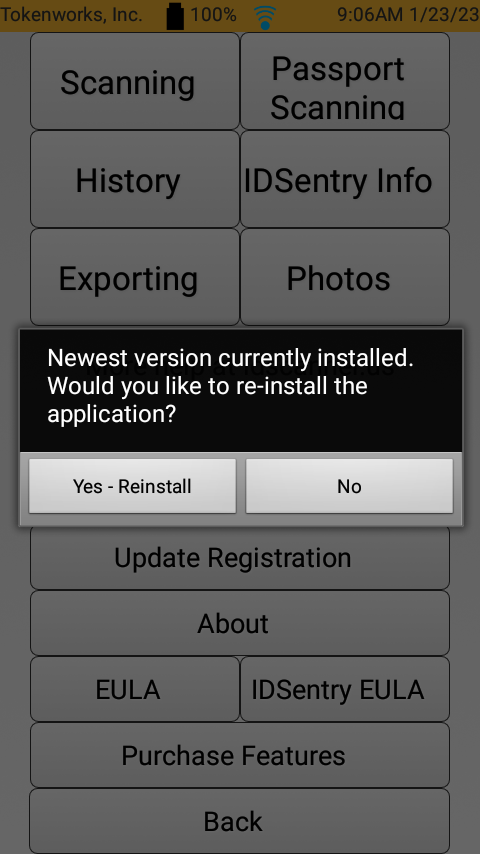The width and height of the screenshot is (480, 854).
Task: Go Back to previous screen
Action: pyautogui.click(x=240, y=821)
